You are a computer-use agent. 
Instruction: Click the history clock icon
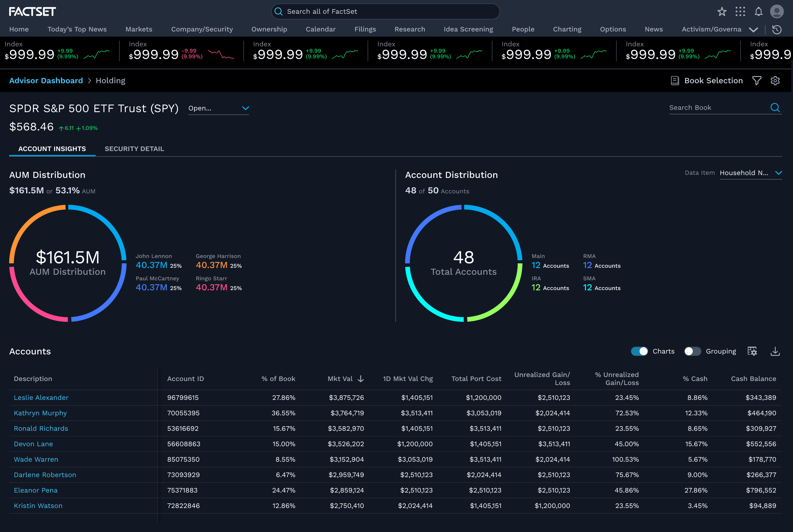[777, 29]
